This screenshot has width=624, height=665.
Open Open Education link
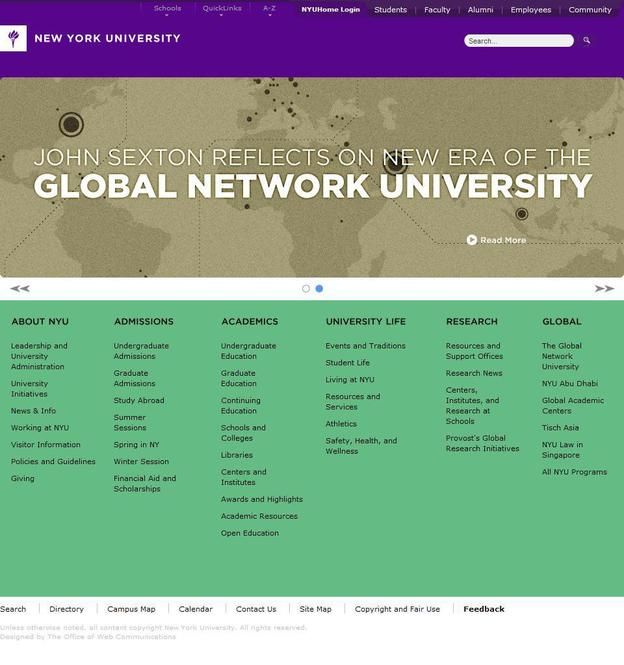250,533
